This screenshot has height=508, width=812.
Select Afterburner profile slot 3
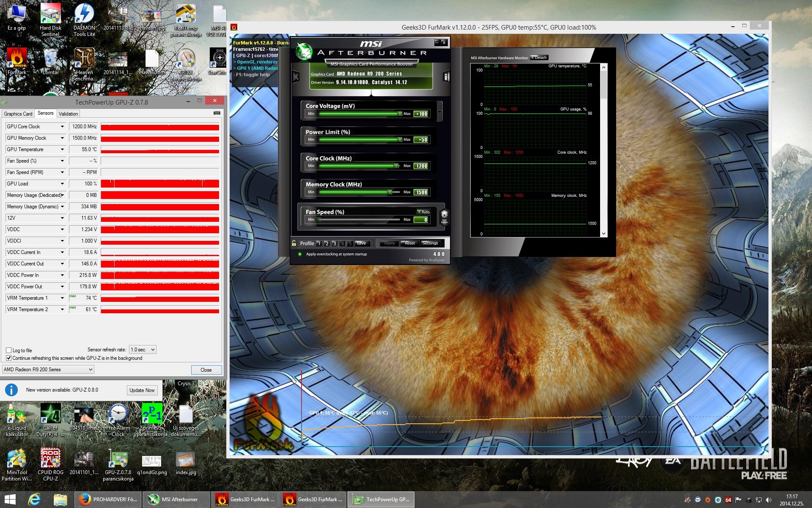tap(334, 243)
